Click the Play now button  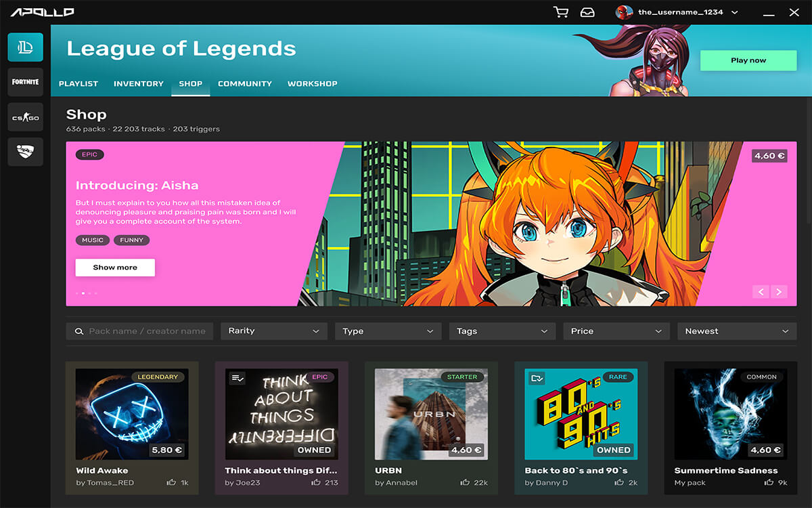(748, 60)
